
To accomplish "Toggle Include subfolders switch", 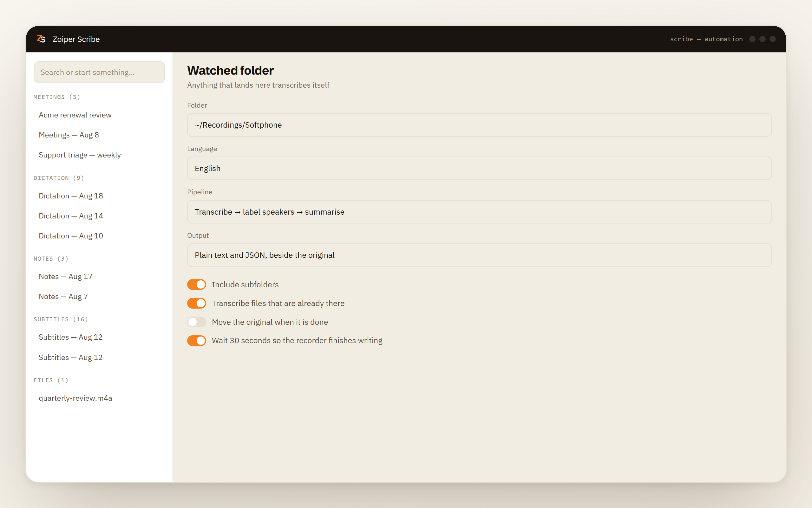I will 197,284.
